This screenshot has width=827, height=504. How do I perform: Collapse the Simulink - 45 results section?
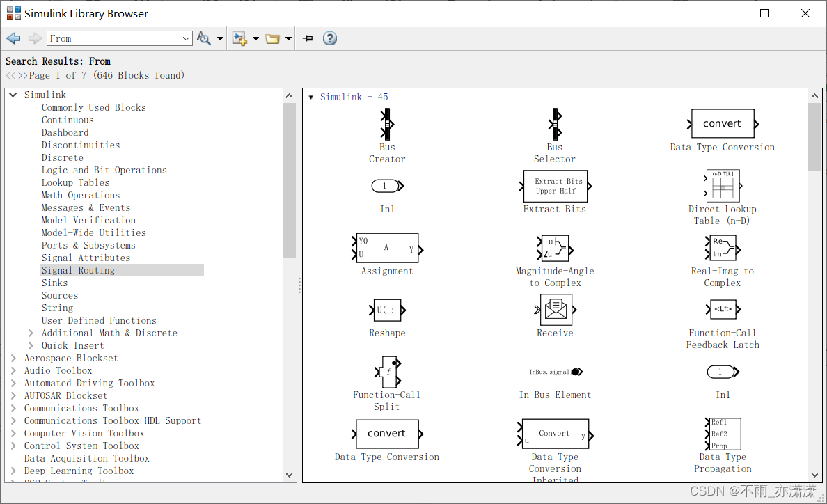click(x=310, y=97)
